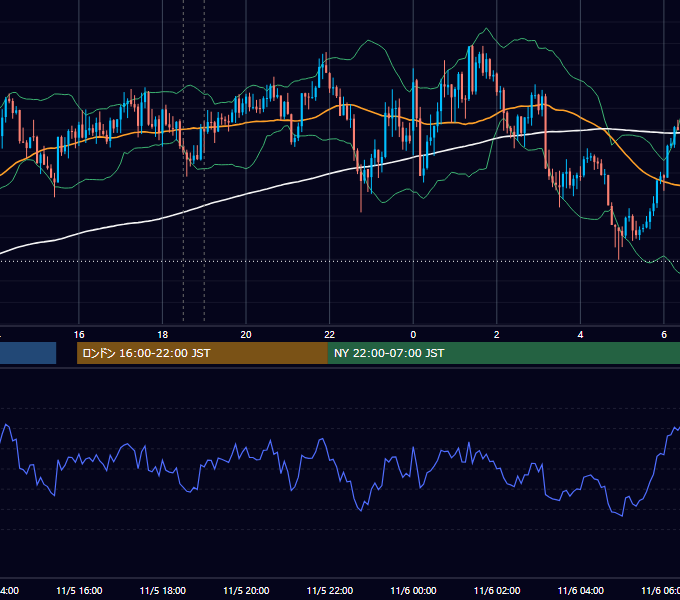
Task: Click the 11/5 18:00 date label
Action: [163, 591]
